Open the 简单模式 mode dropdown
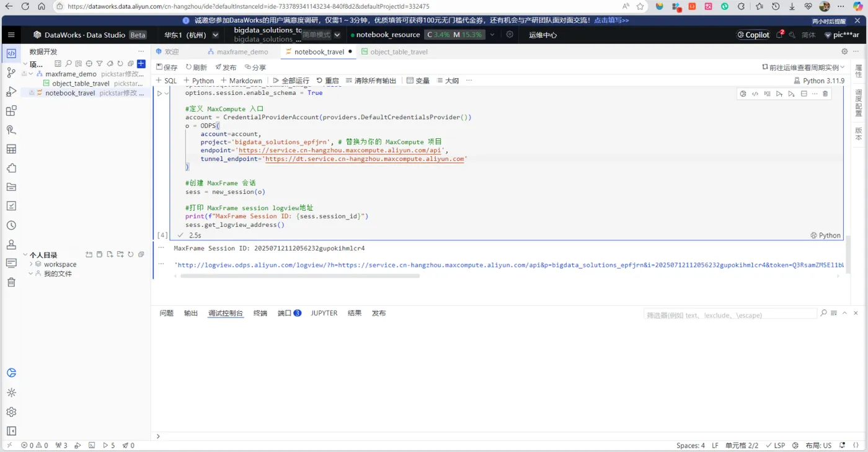868x452 pixels. pos(321,35)
